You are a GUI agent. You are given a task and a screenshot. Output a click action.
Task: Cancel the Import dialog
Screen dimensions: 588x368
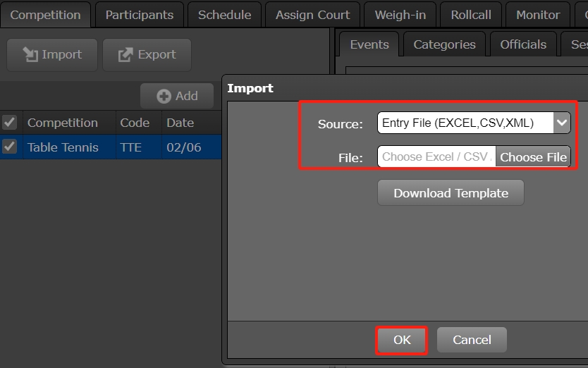click(x=472, y=340)
